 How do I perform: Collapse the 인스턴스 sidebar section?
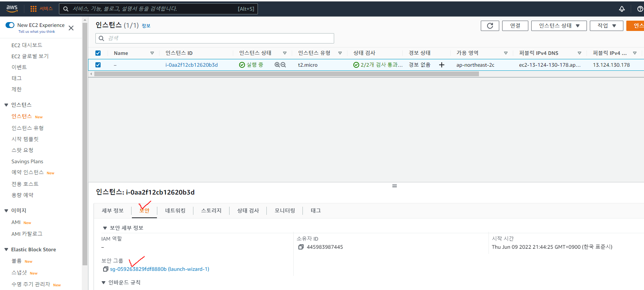[x=6, y=105]
